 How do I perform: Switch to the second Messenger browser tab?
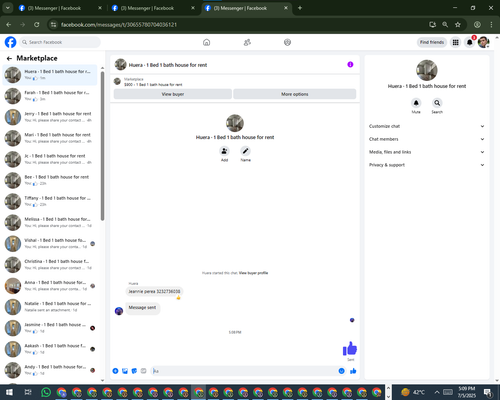[153, 8]
